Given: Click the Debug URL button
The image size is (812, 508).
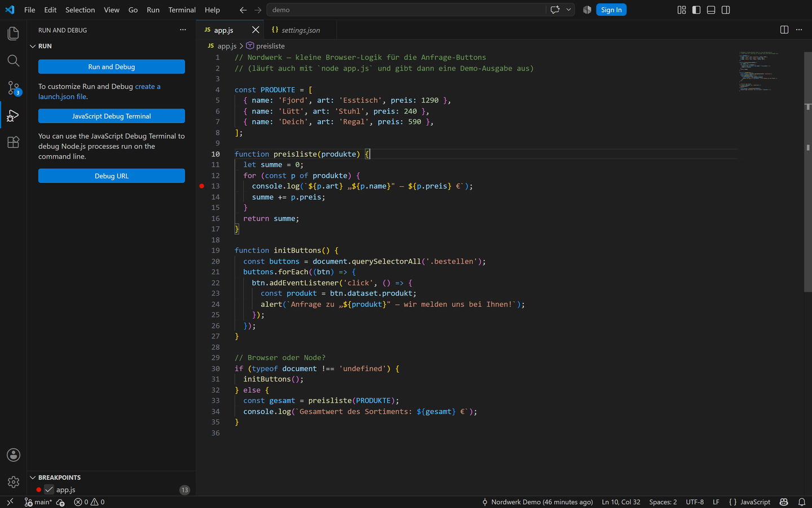Looking at the screenshot, I should click(x=112, y=176).
